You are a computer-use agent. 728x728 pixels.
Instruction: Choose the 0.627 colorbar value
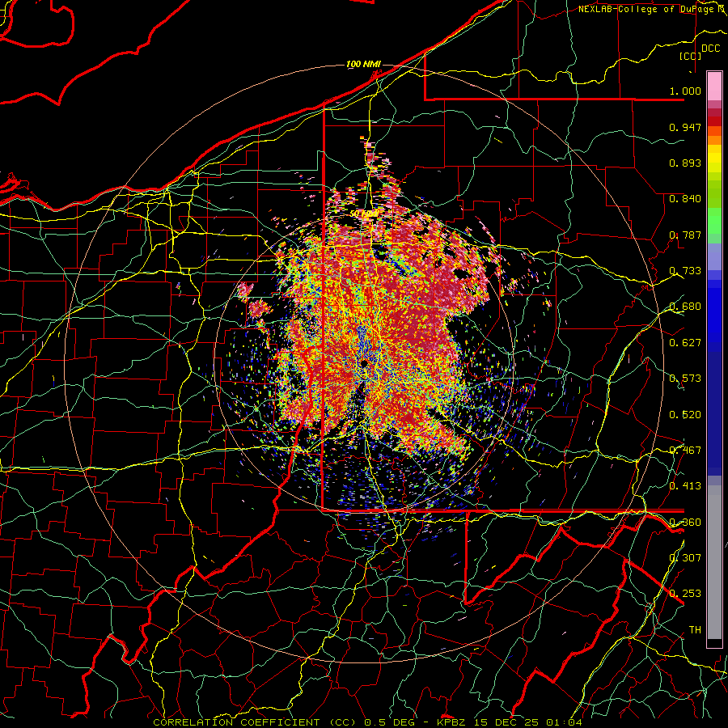click(x=685, y=343)
